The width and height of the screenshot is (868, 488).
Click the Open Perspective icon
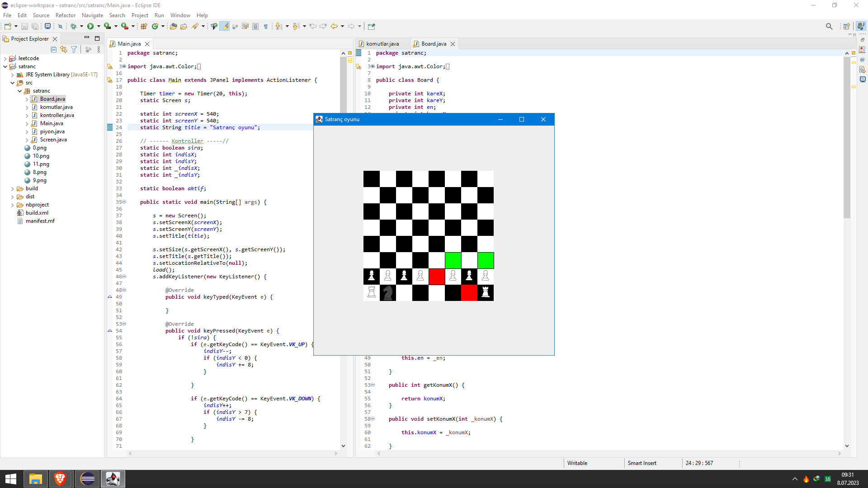point(847,26)
